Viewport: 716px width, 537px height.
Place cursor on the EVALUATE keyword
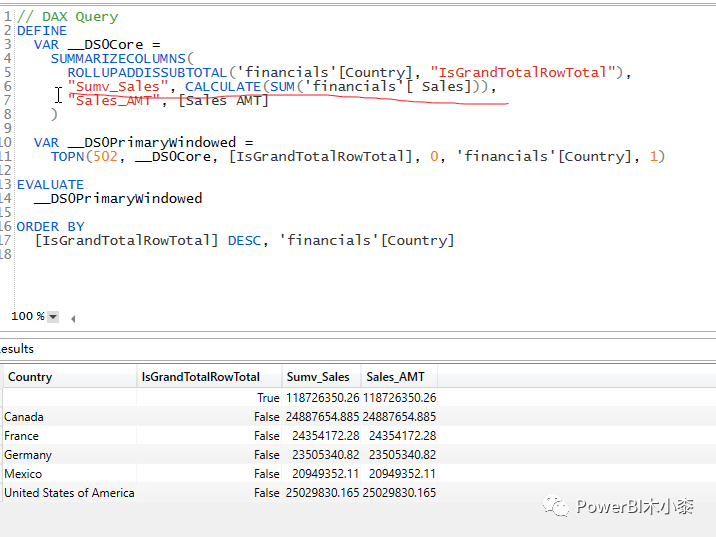50,184
